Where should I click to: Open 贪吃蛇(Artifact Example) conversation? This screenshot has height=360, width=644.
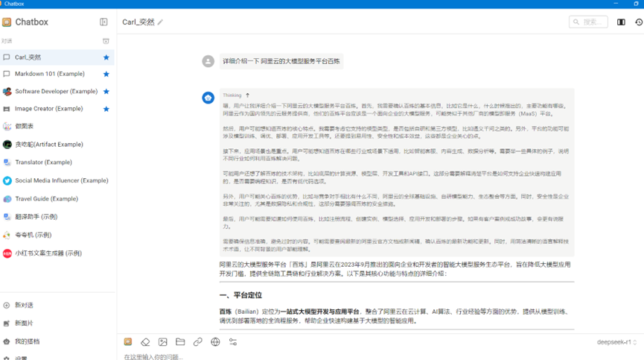(x=57, y=145)
